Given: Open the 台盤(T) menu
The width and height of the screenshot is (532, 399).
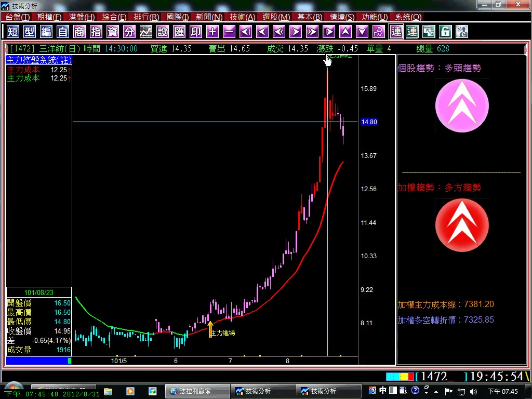Looking at the screenshot, I should [17, 17].
